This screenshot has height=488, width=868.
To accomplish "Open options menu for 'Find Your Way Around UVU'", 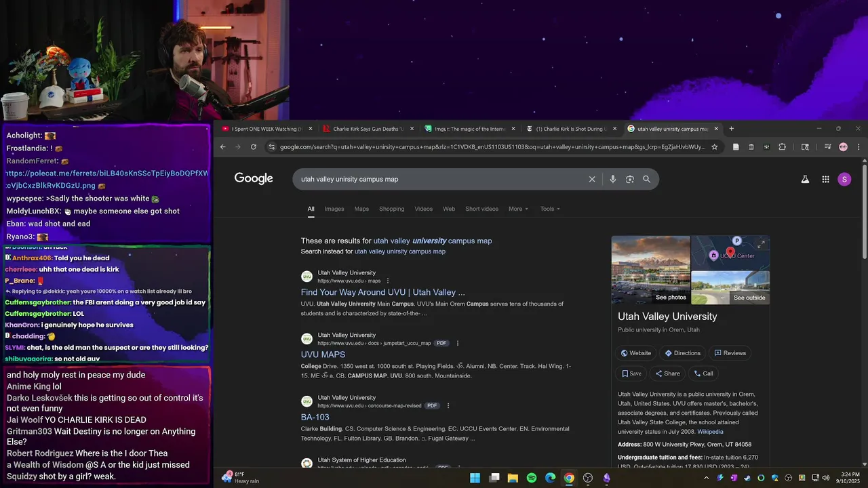I will (x=388, y=281).
